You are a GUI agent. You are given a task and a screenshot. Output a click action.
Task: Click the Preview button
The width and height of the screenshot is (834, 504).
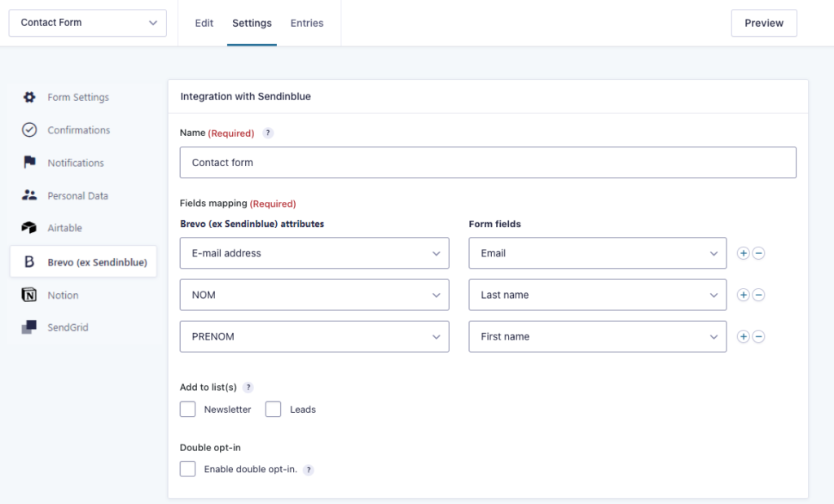(x=764, y=23)
